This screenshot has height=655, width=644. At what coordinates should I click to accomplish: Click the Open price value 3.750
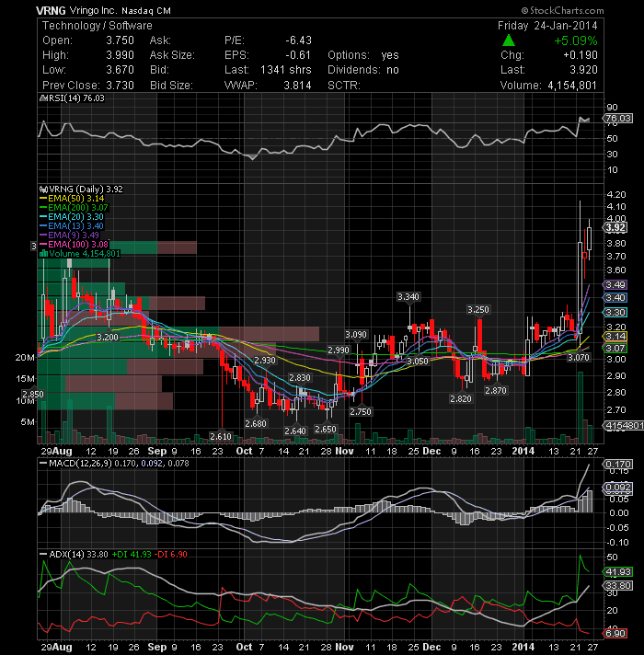[120, 40]
